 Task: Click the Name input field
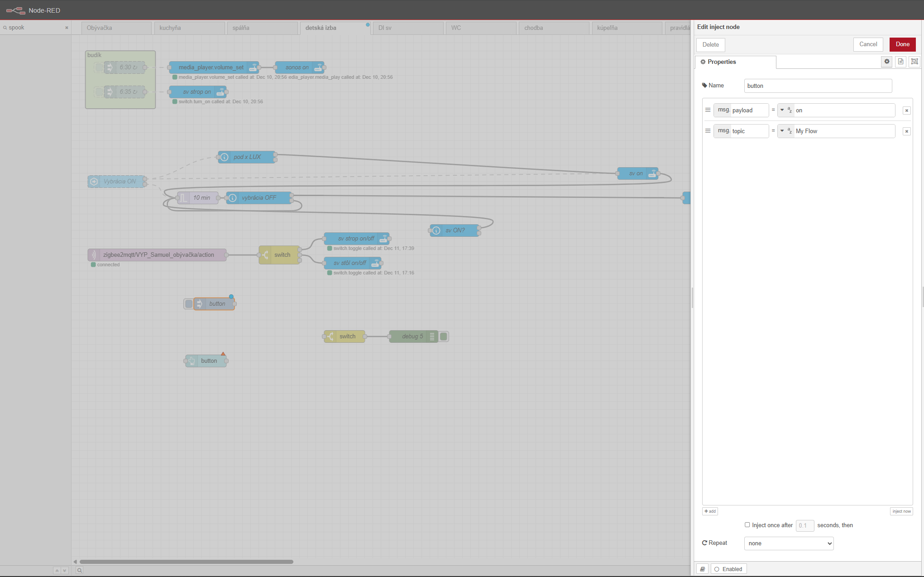[x=818, y=86]
